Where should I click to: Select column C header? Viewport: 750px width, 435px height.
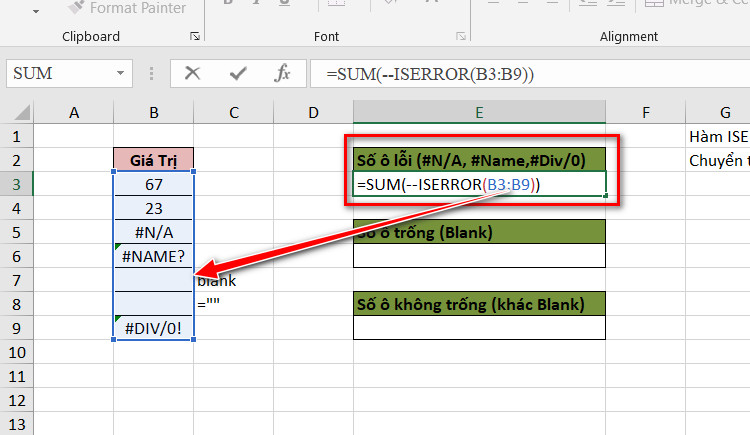233,112
